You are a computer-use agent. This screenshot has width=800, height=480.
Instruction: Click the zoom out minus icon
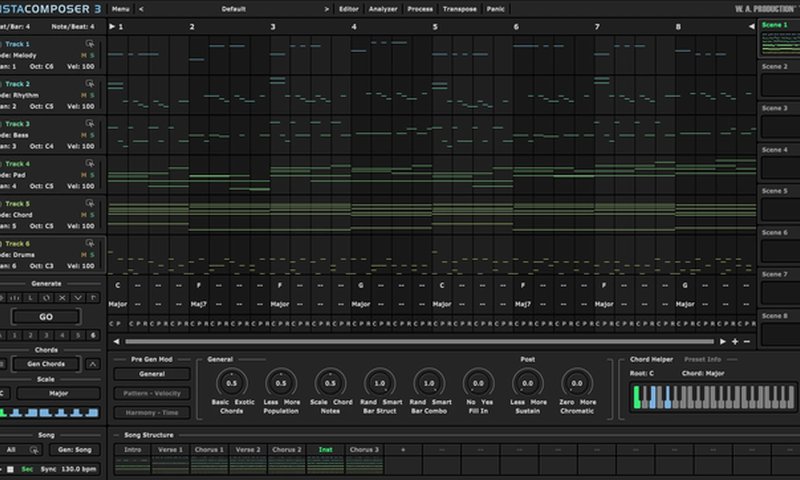(747, 341)
